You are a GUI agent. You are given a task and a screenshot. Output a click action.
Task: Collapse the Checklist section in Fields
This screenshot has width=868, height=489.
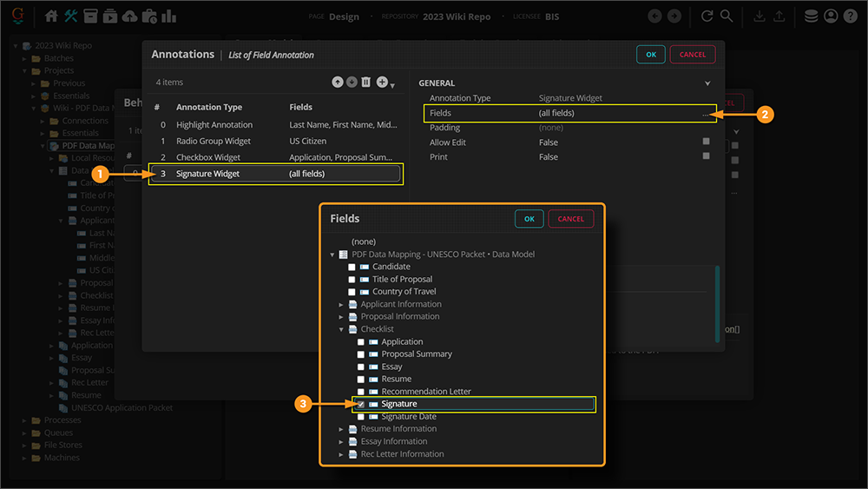pos(341,329)
